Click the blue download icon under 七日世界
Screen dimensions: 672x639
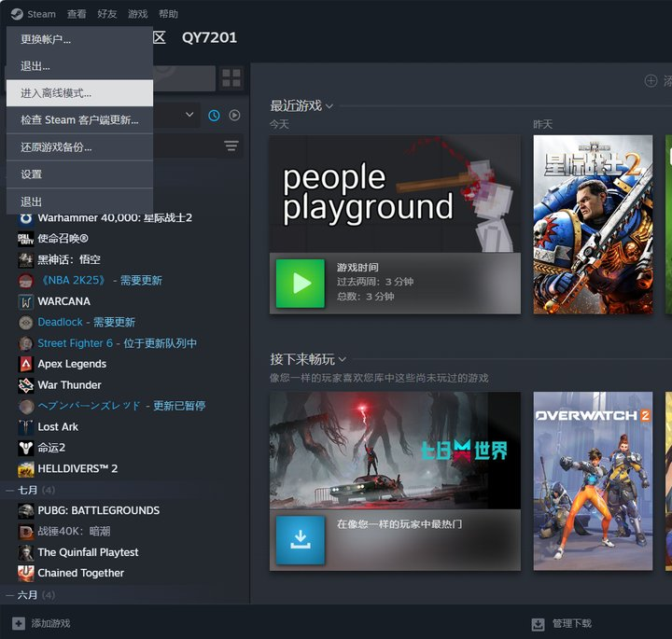coord(301,539)
